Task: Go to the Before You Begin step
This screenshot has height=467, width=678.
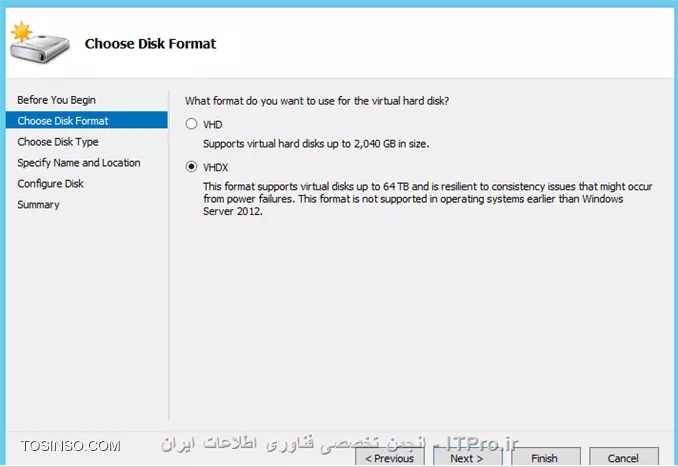Action: tap(56, 100)
